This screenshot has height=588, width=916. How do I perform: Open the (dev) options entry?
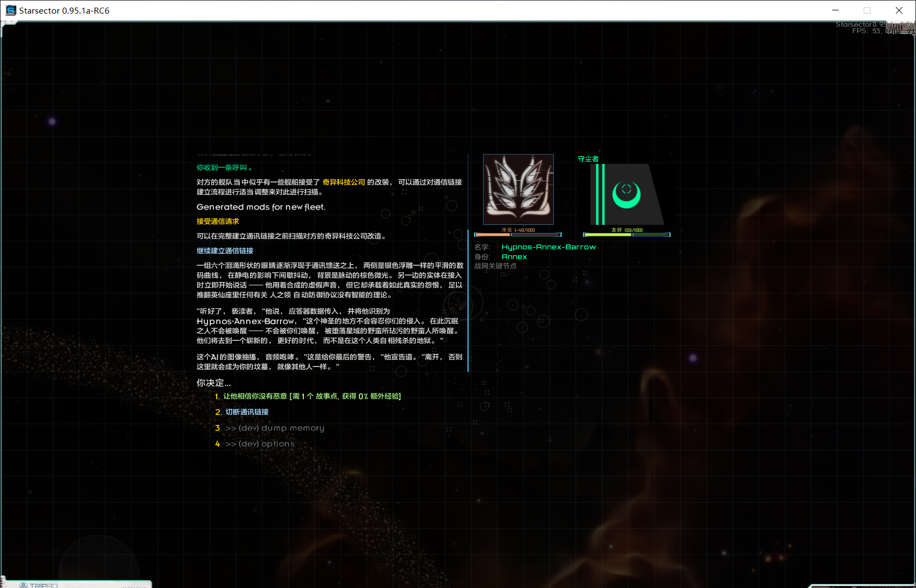click(260, 444)
